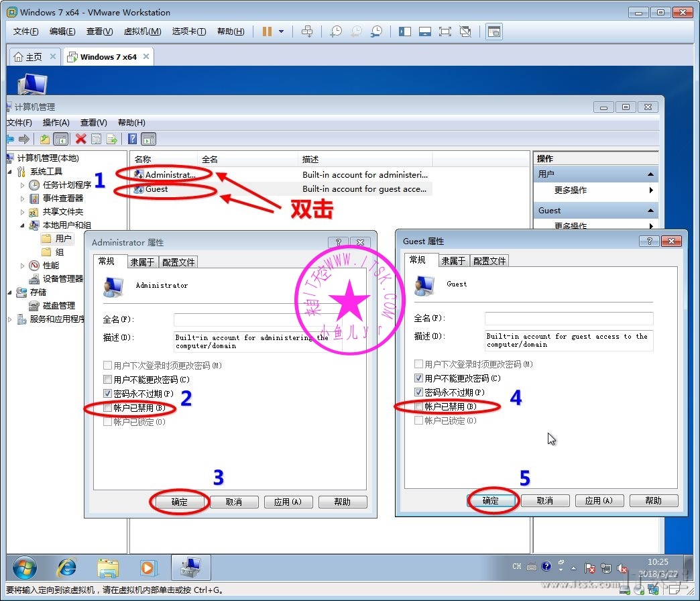Open Windows Media Player from taskbar
The image size is (700, 601).
147,567
